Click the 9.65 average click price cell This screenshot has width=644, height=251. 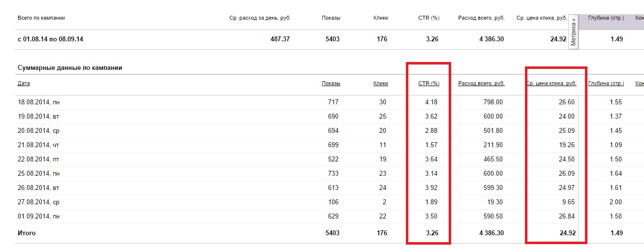click(568, 202)
